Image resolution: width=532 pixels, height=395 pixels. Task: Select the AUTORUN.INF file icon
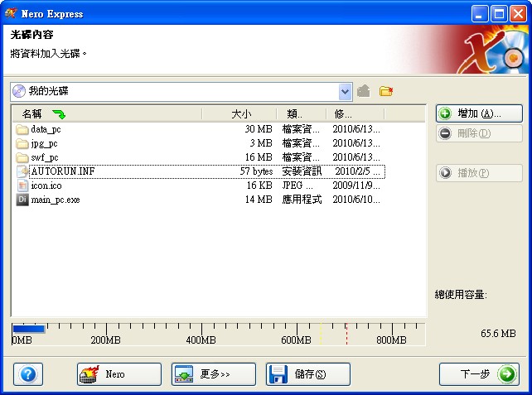pyautogui.click(x=22, y=171)
